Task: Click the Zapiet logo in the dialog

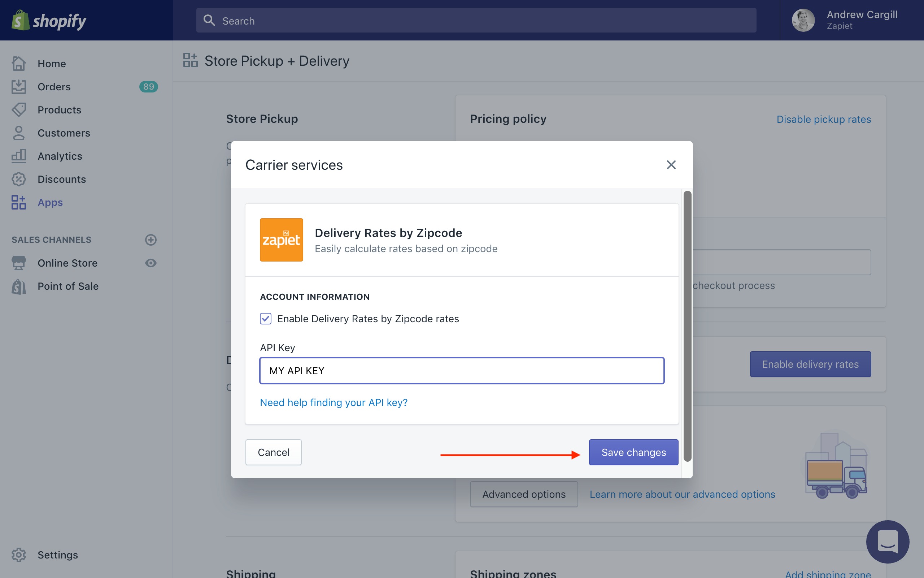Action: (x=282, y=240)
